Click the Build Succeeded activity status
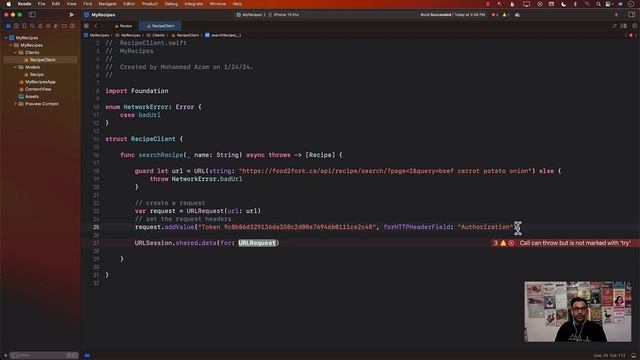 point(453,15)
